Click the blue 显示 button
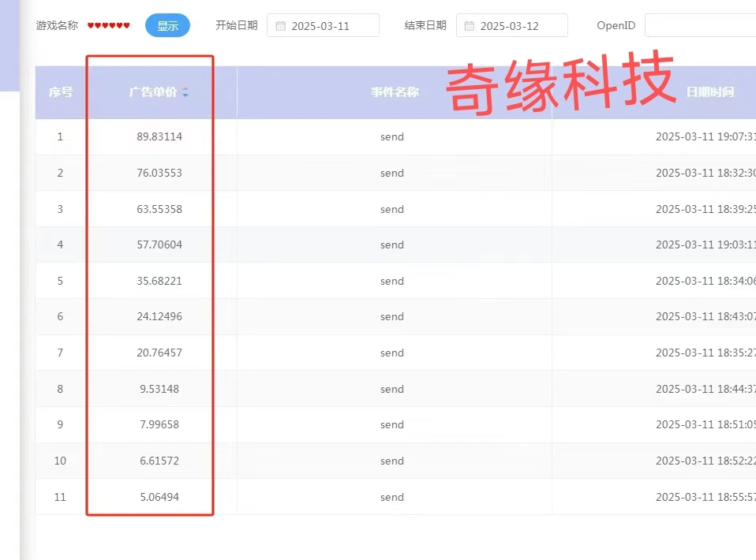The height and width of the screenshot is (560, 756). coord(167,25)
